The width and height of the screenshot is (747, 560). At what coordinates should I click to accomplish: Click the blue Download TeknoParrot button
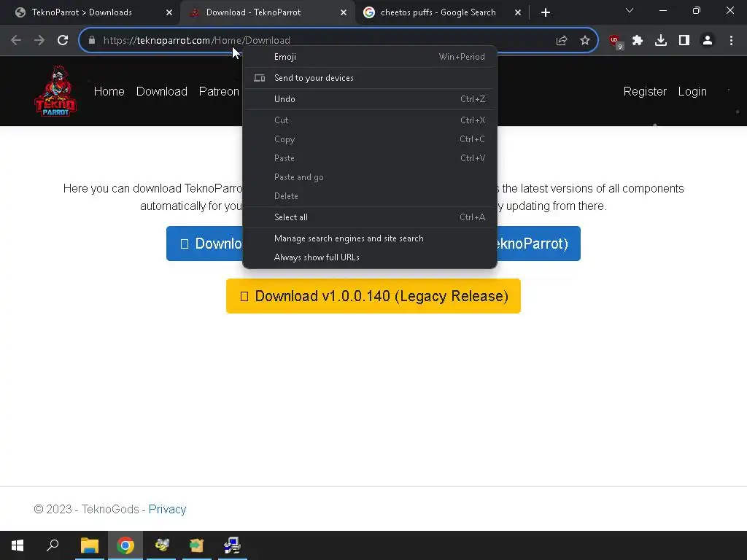point(204,244)
